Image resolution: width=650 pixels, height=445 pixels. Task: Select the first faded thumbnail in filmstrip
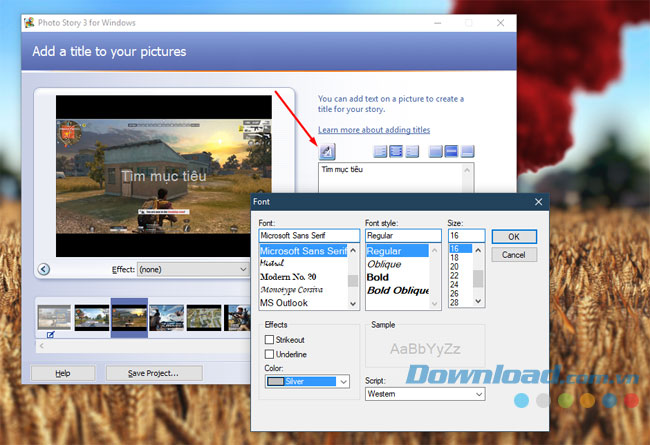54,317
